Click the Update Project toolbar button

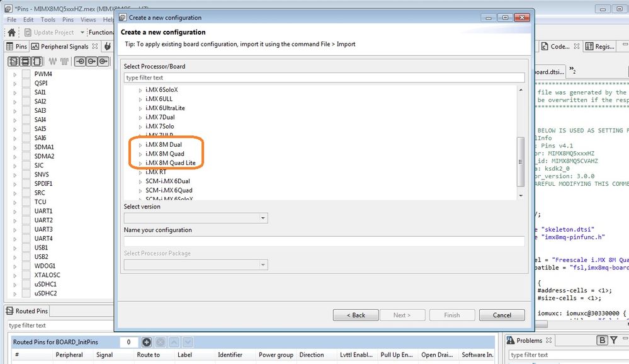pos(49,33)
